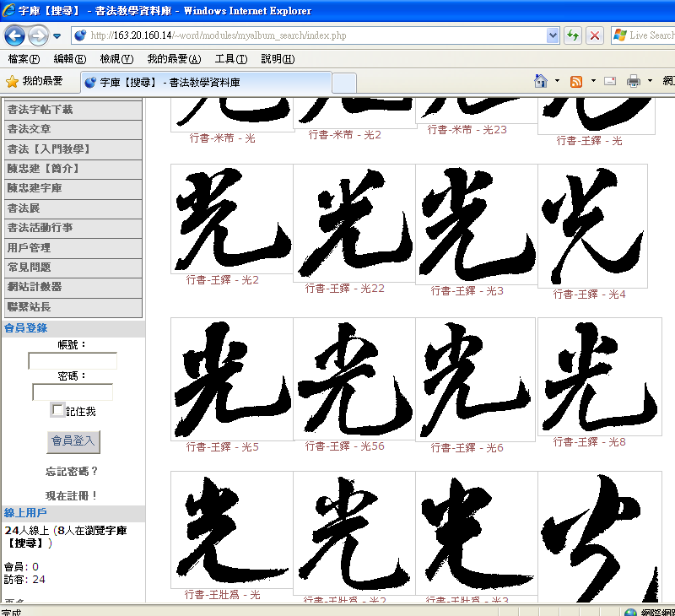Open the 行書-王鐸 - 光22 calligraphy thumbnail

(354, 223)
